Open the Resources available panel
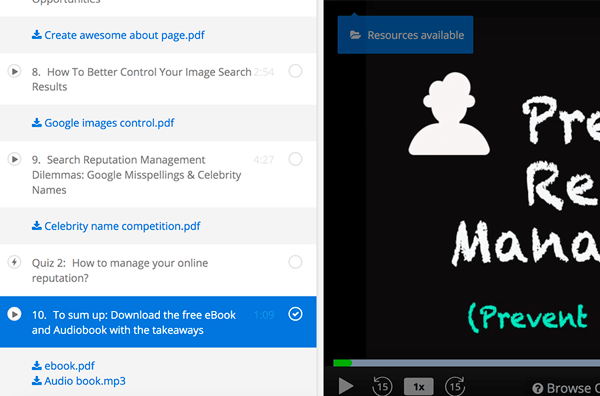This screenshot has width=600, height=396. click(406, 35)
